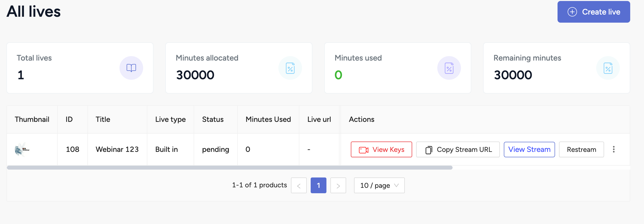Click the book icon on Total lives card
The width and height of the screenshot is (644, 224).
click(x=131, y=68)
